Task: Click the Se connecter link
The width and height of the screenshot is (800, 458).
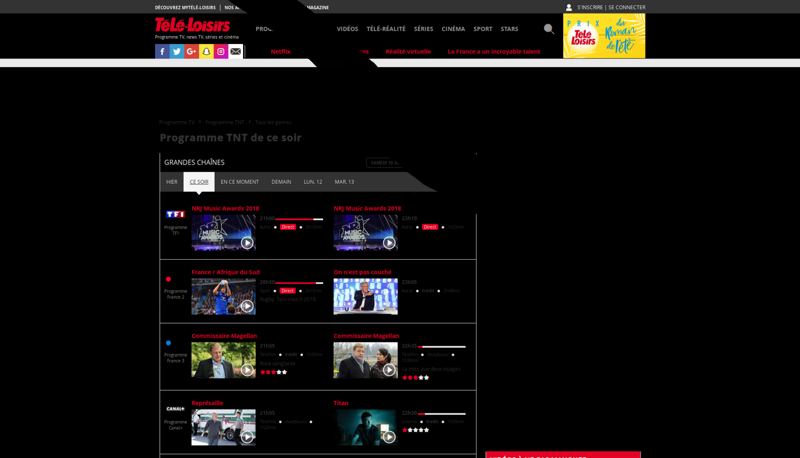Action: tap(627, 7)
